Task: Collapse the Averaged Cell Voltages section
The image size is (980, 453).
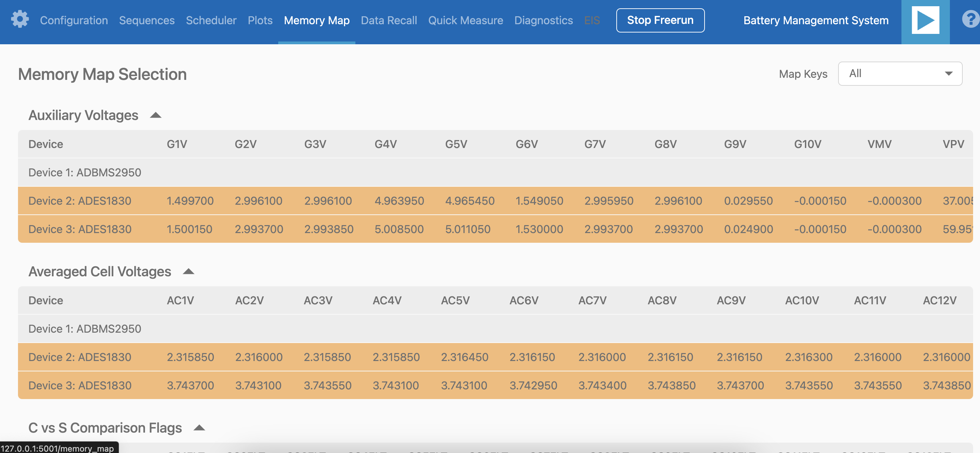Action: [188, 271]
